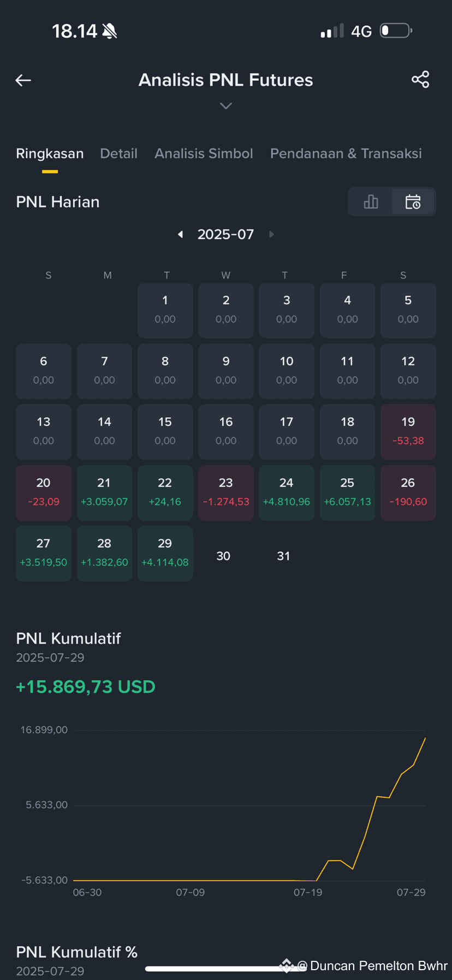
Task: Select day 19 loss cell
Action: click(x=408, y=432)
